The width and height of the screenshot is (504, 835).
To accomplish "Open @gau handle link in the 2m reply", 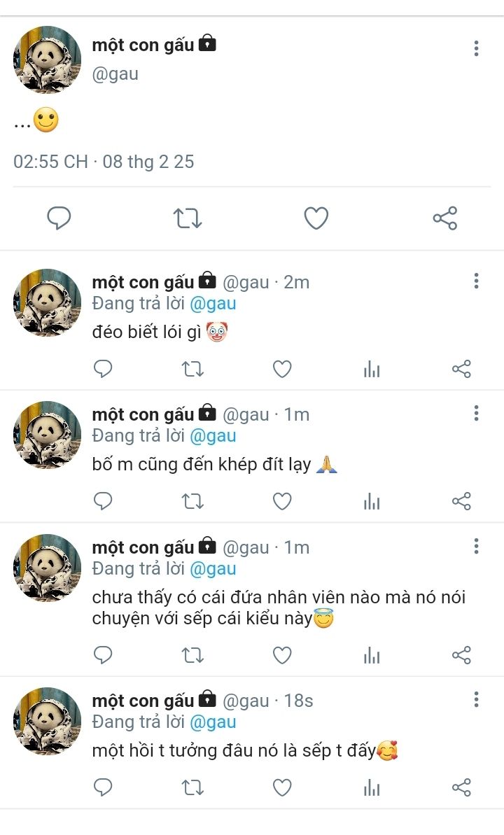I will (246, 282).
